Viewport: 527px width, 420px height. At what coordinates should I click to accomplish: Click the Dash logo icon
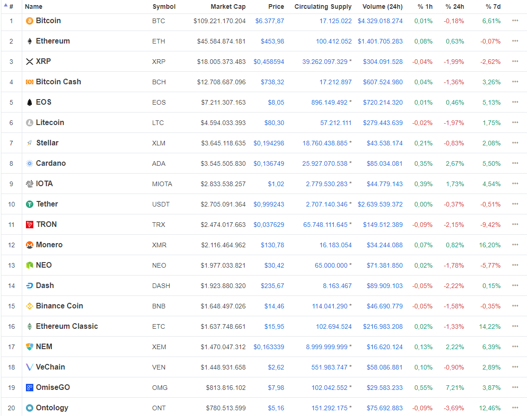pyautogui.click(x=30, y=286)
